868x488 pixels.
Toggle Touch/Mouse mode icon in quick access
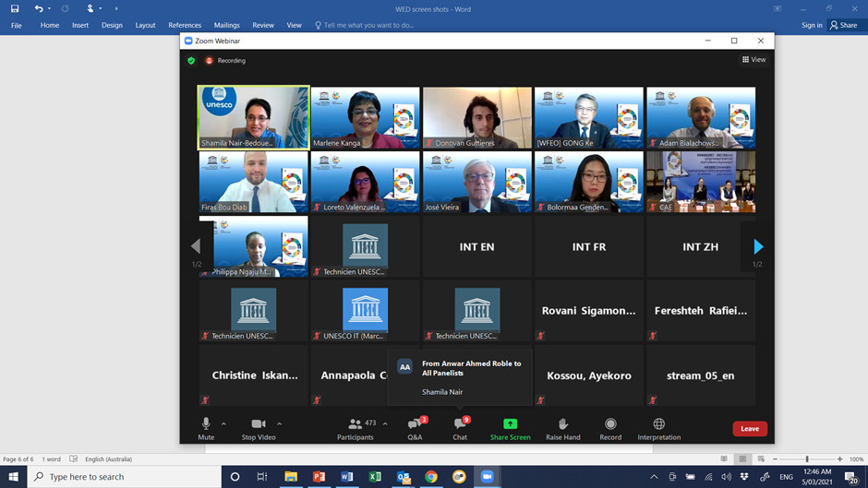point(90,9)
